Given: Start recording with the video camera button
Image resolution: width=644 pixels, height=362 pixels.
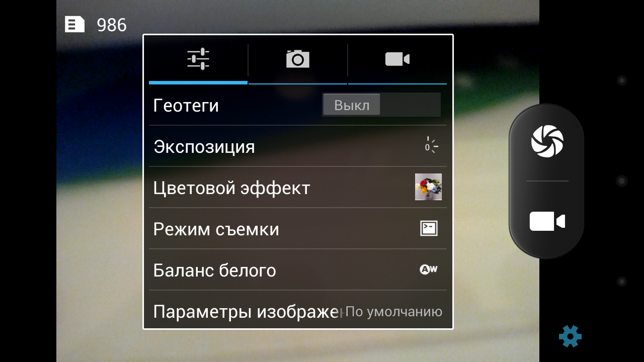Looking at the screenshot, I should (x=547, y=222).
